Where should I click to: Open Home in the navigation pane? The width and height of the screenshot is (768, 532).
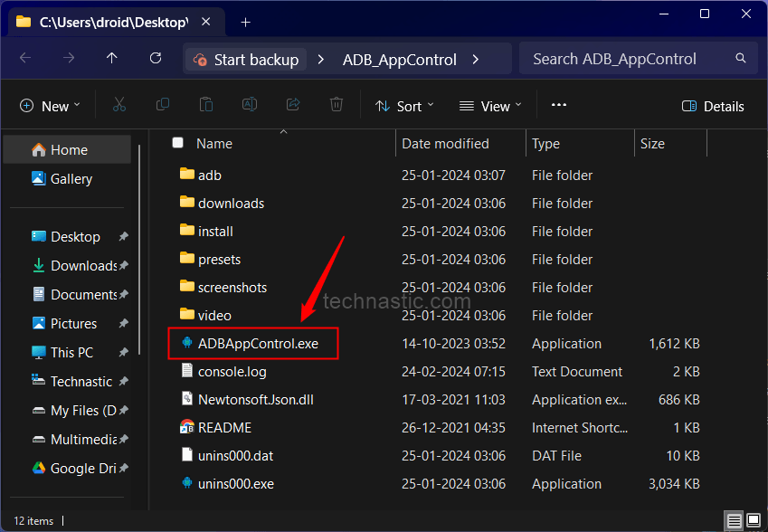[x=67, y=149]
